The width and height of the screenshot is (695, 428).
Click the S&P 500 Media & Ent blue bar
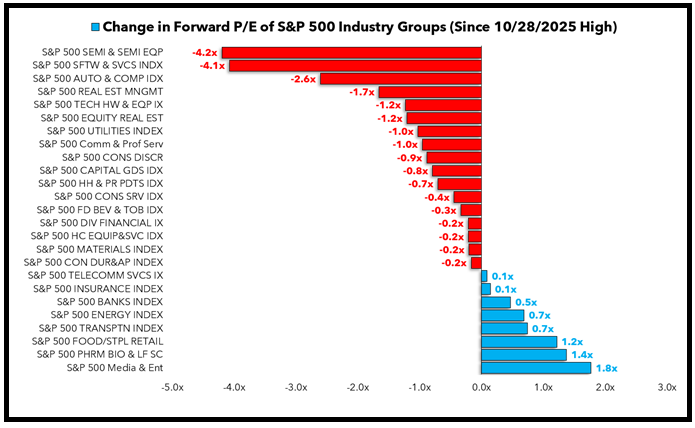[536, 368]
